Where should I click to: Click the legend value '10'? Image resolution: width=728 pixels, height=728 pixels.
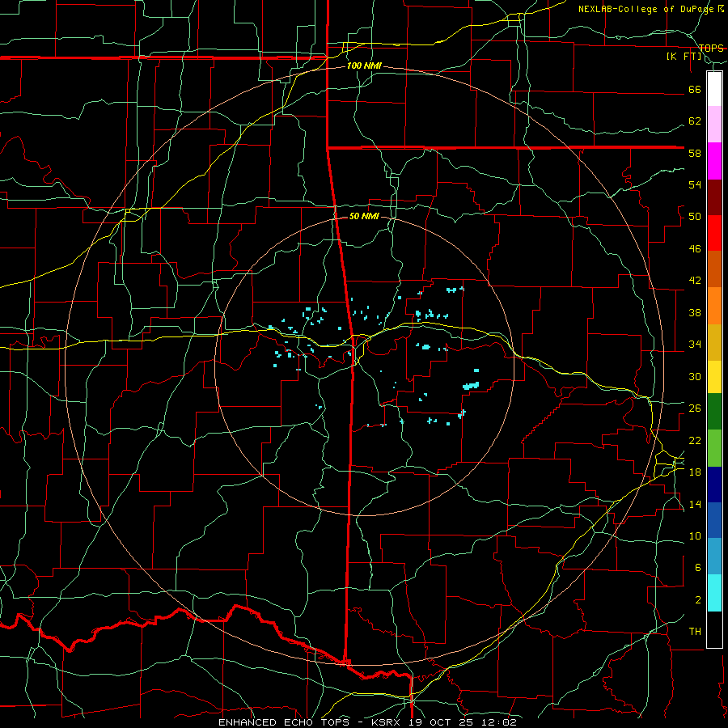point(695,535)
